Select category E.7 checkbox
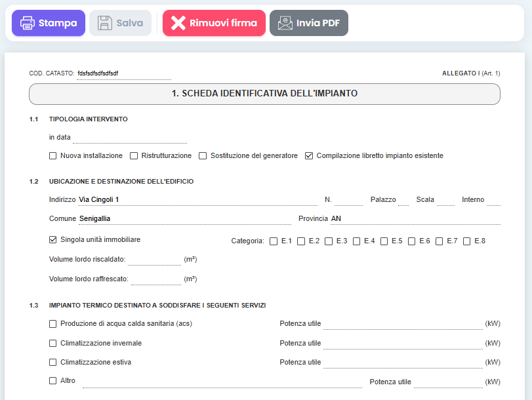Screen dimensions: 532x400 439,241
